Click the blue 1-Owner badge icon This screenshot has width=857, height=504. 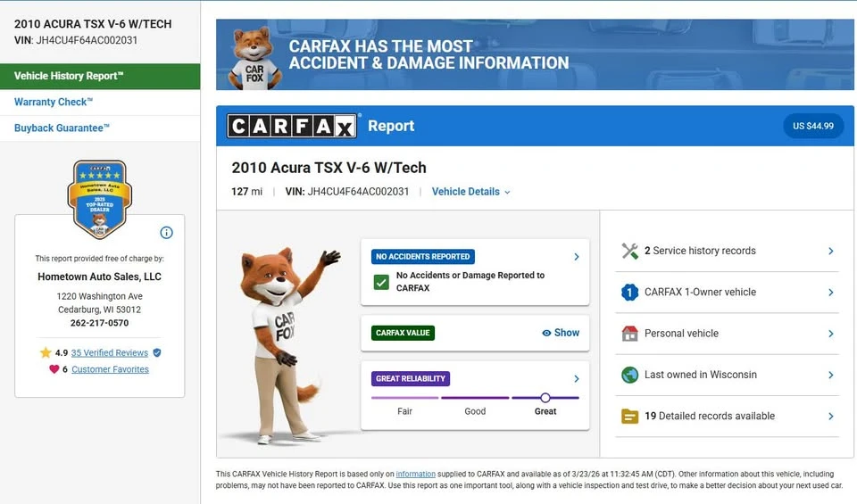coord(629,292)
